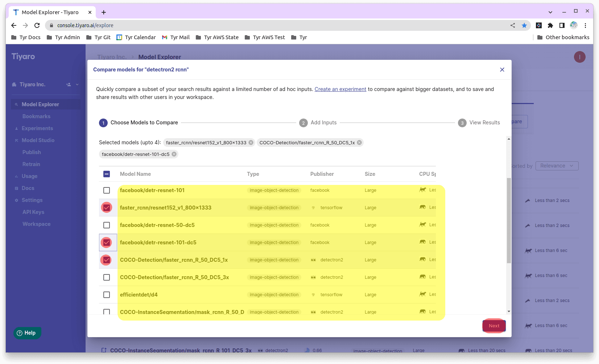Screen dimensions: 599x364
Task: Click the share icon in address bar
Action: coord(513,25)
